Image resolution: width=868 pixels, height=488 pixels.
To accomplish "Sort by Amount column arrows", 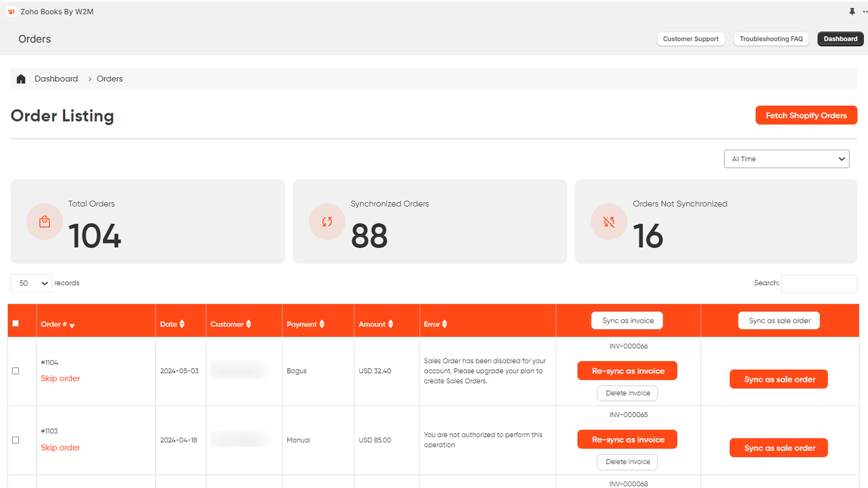I will [x=390, y=324].
